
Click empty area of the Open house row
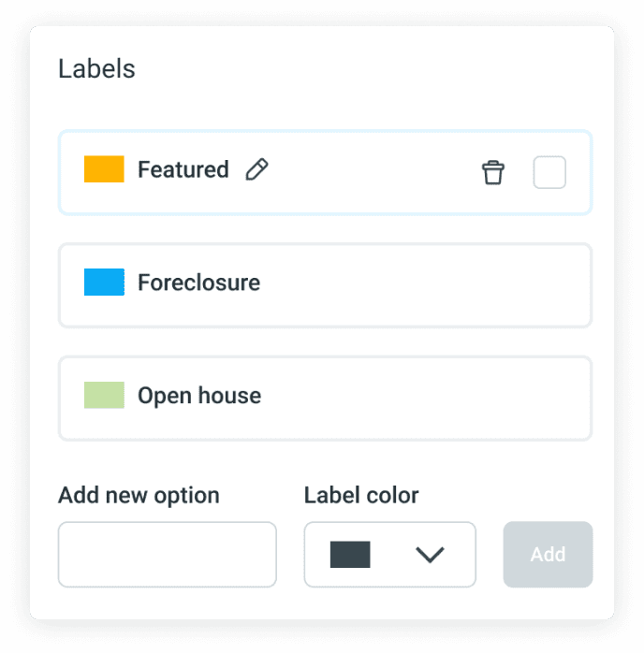coord(421,398)
